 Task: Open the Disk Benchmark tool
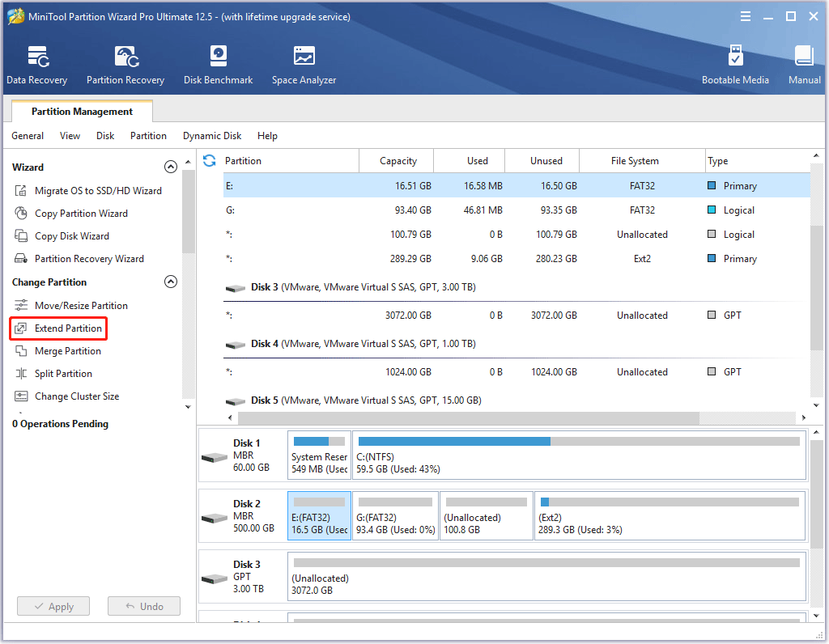219,65
